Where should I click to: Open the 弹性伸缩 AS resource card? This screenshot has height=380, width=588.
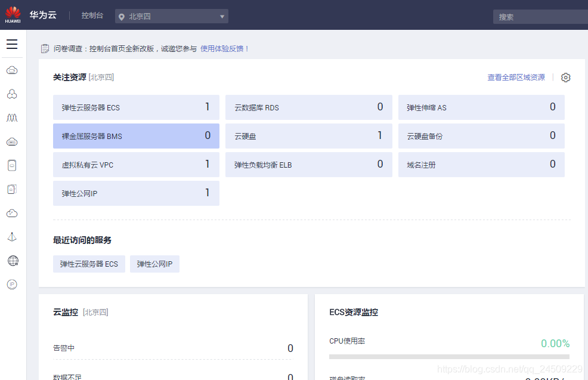coord(481,107)
